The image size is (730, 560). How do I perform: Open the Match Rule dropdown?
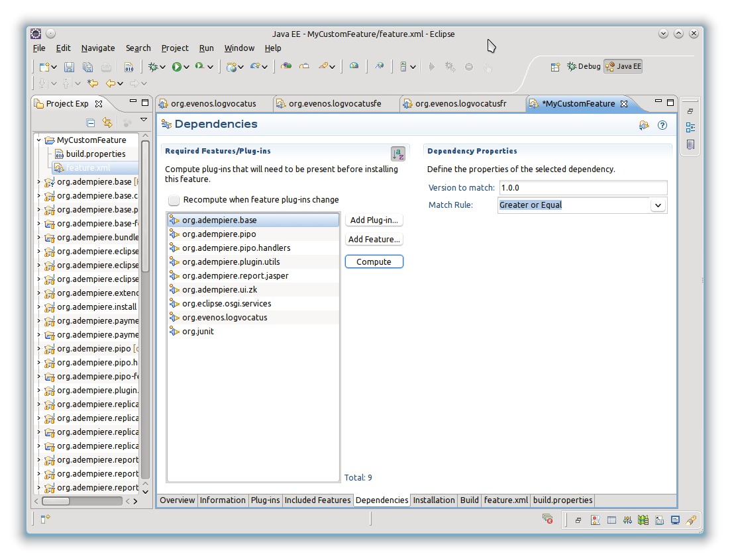coord(657,205)
